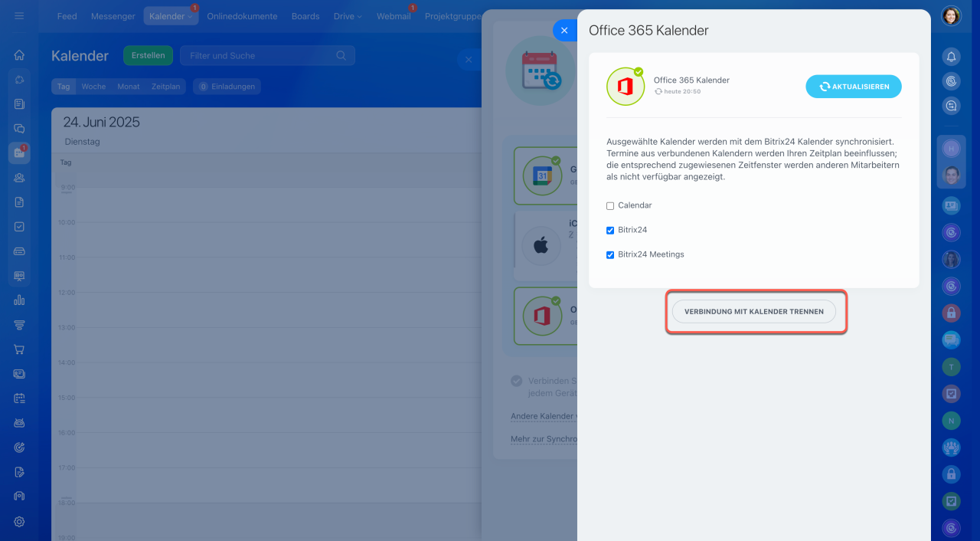The image size is (980, 541).
Task: Open Messenger in top navigation
Action: click(x=113, y=16)
